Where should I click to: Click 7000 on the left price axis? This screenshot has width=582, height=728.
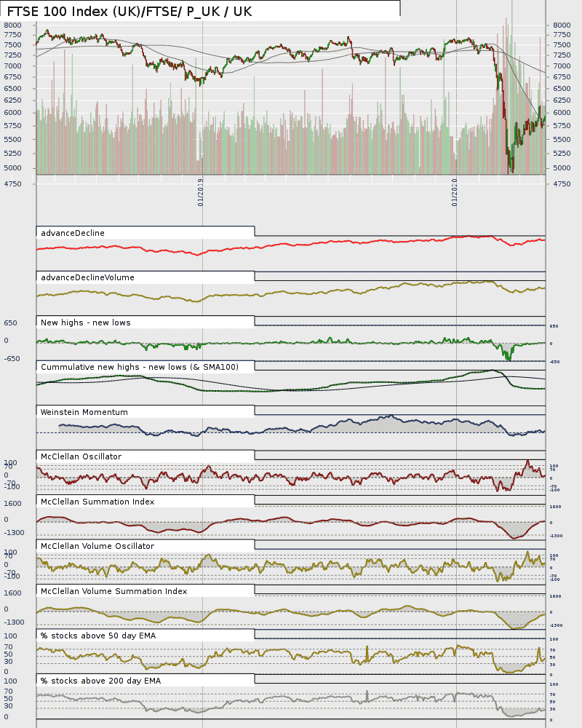(x=12, y=66)
